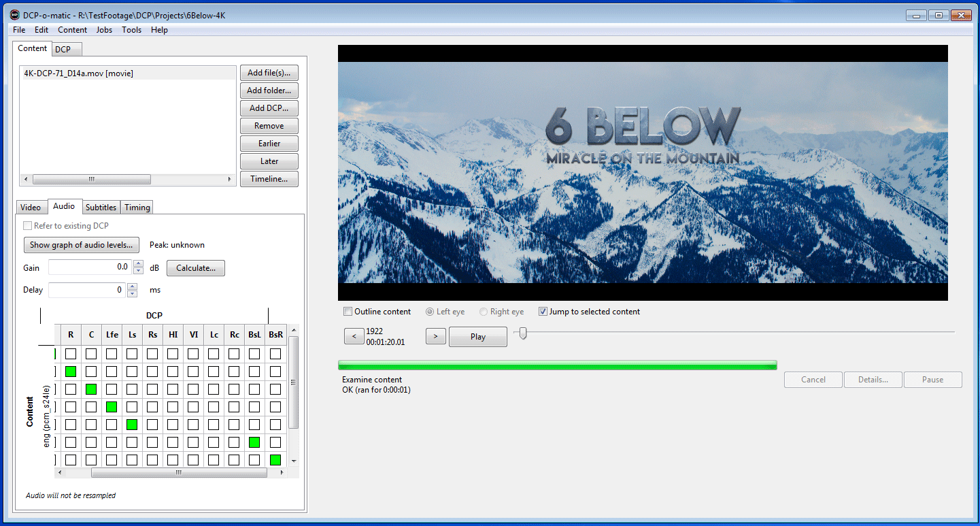Screen dimensions: 980x526
Task: Untick the green box in the BsL column
Action: click(x=254, y=442)
